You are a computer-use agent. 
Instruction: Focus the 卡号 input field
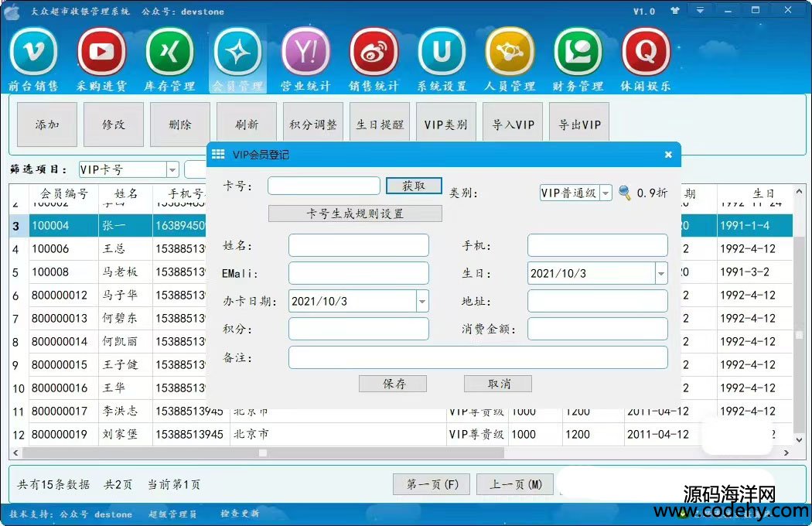324,186
